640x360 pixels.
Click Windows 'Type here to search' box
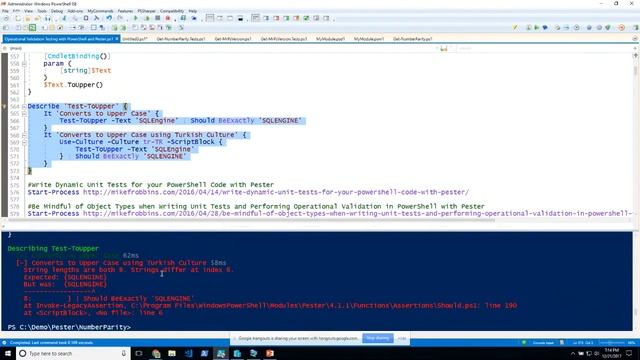[73, 353]
